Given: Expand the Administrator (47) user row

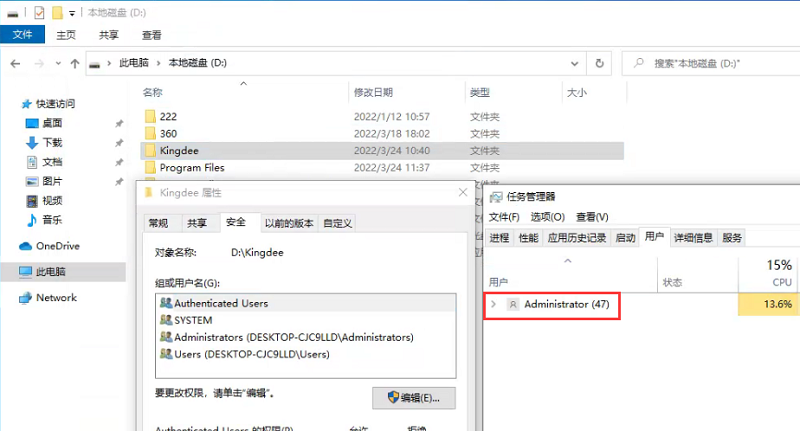Looking at the screenshot, I should [x=493, y=303].
